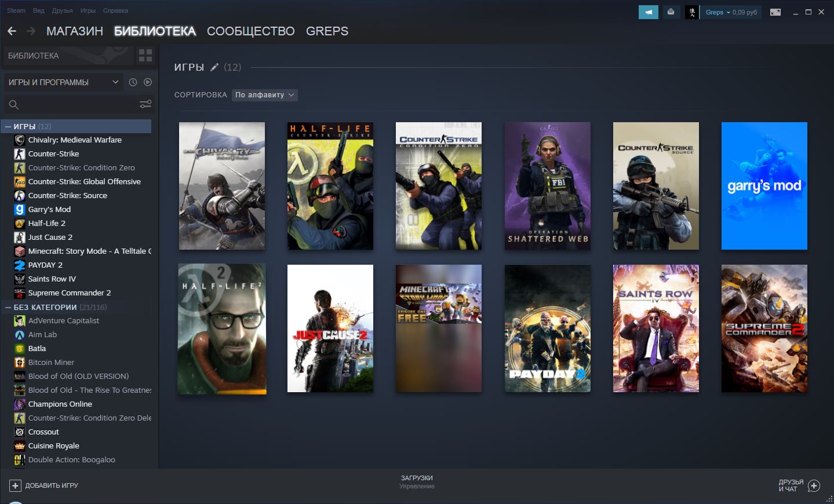Open the Игры menu
This screenshot has height=504, width=834.
coord(88,10)
